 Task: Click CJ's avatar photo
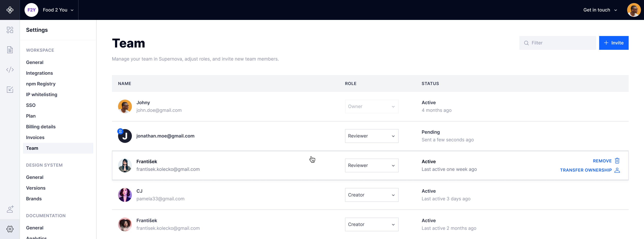click(125, 195)
